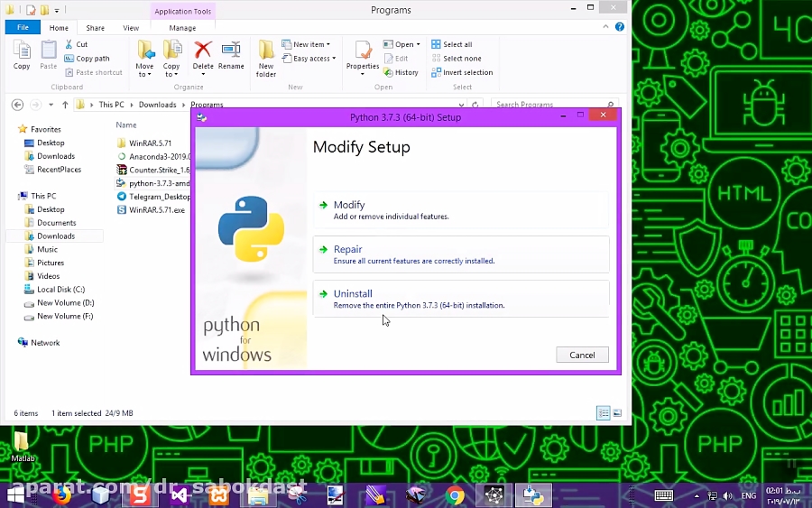Refresh the Programs folder view
The height and width of the screenshot is (508, 812).
tap(475, 105)
